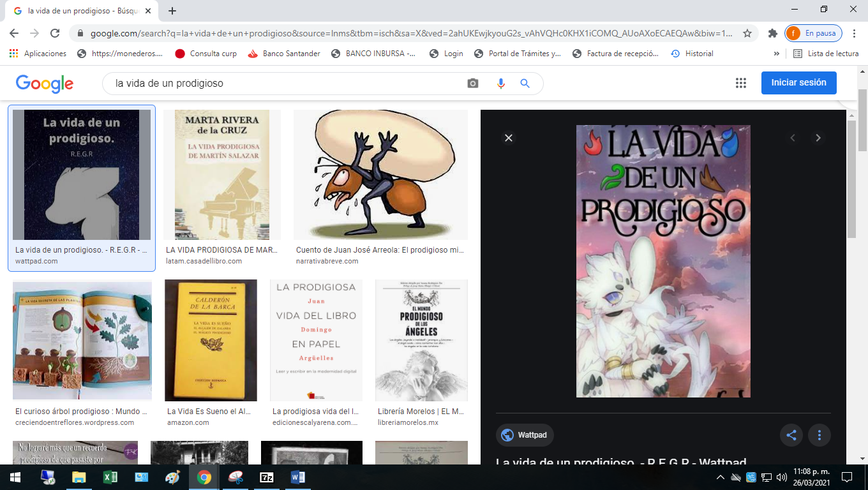Open the Historial bookmark
Viewport: 868px width, 490px height.
click(x=692, y=54)
